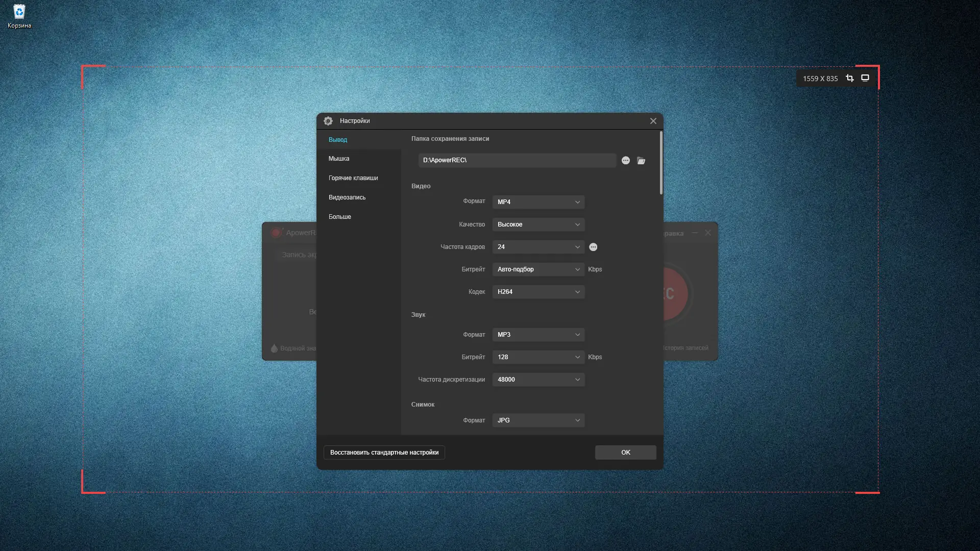Expand the audio Формат MP3 dropdown
This screenshot has width=980, height=551.
click(538, 335)
